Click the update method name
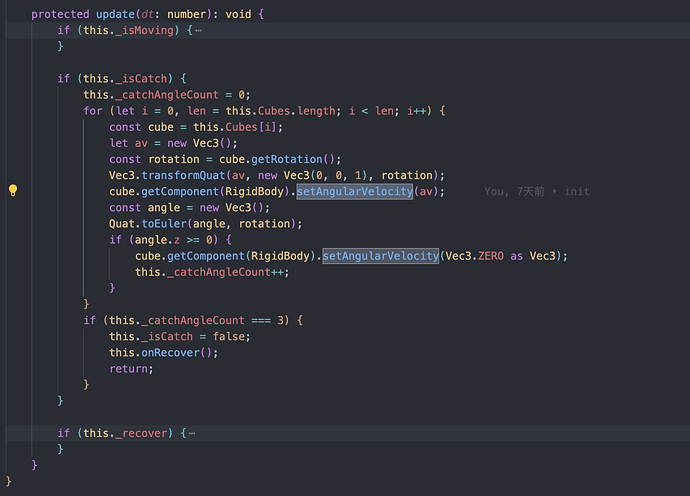 [115, 14]
